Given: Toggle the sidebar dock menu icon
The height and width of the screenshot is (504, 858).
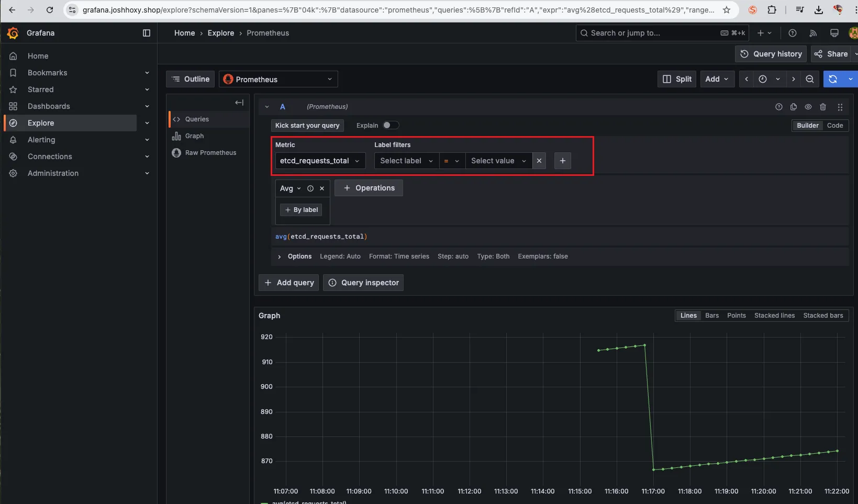Looking at the screenshot, I should [x=147, y=33].
